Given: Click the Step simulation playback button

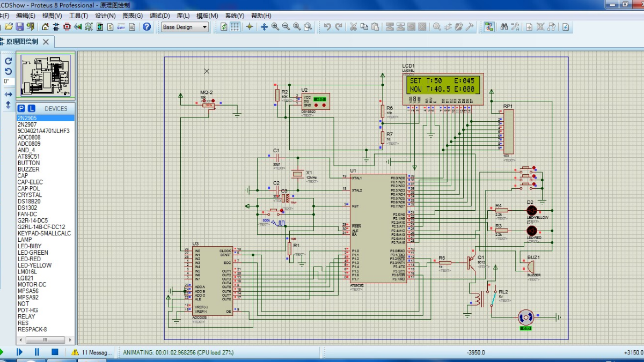Looking at the screenshot, I should point(19,352).
